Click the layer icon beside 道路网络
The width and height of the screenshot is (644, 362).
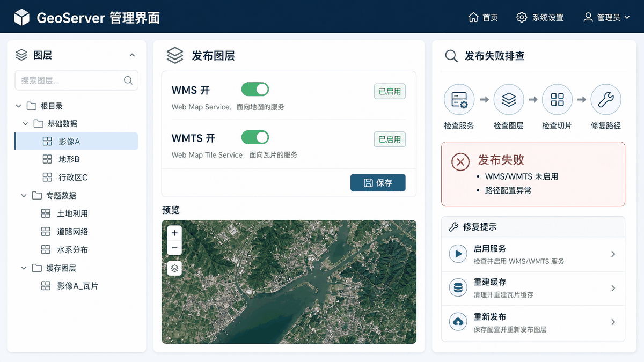(46, 231)
